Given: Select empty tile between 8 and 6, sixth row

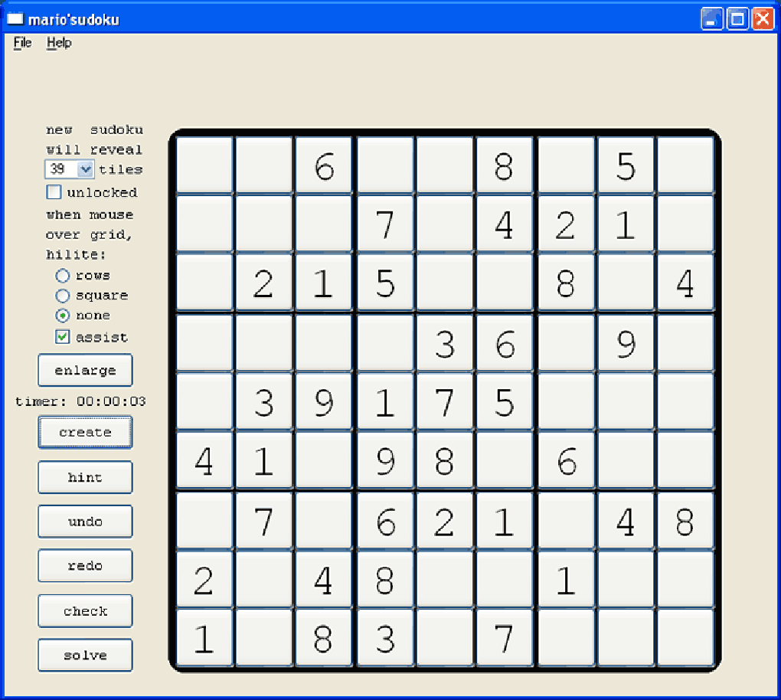Looking at the screenshot, I should 504,460.
